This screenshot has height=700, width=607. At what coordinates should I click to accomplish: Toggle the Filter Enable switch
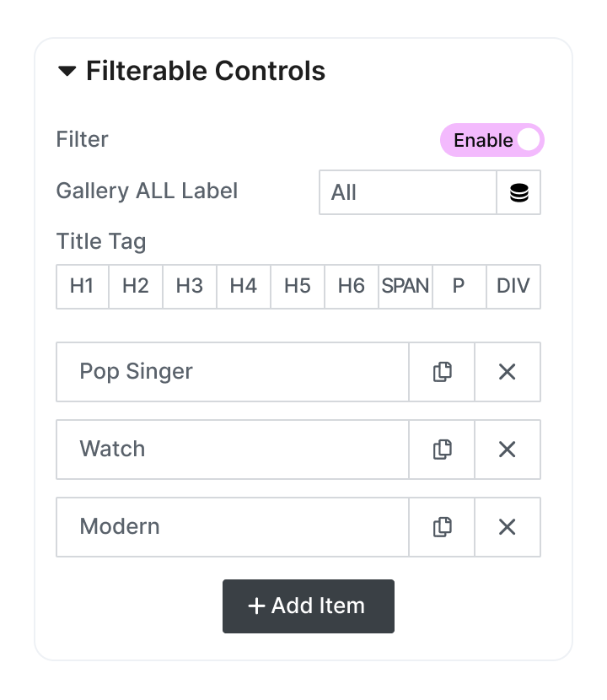(492, 141)
